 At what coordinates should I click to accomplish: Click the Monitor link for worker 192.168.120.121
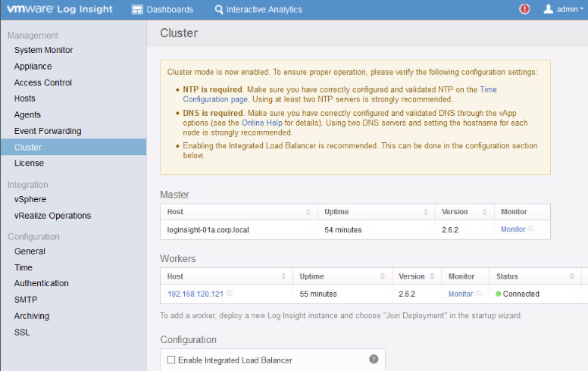point(461,295)
